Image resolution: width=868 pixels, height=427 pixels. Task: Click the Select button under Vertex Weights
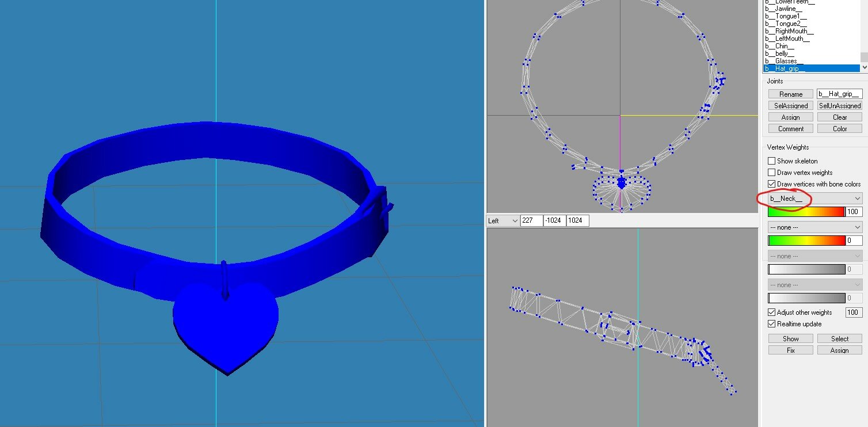839,338
